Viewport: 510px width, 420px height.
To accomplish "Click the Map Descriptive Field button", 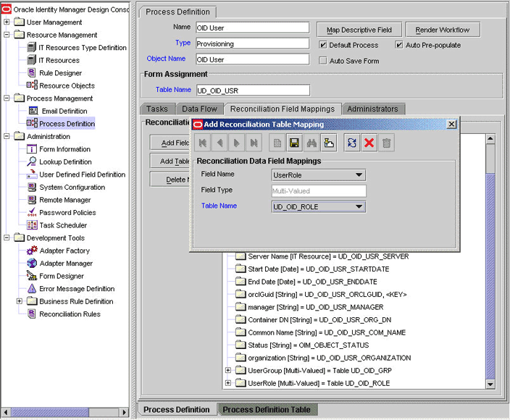I will [359, 30].
